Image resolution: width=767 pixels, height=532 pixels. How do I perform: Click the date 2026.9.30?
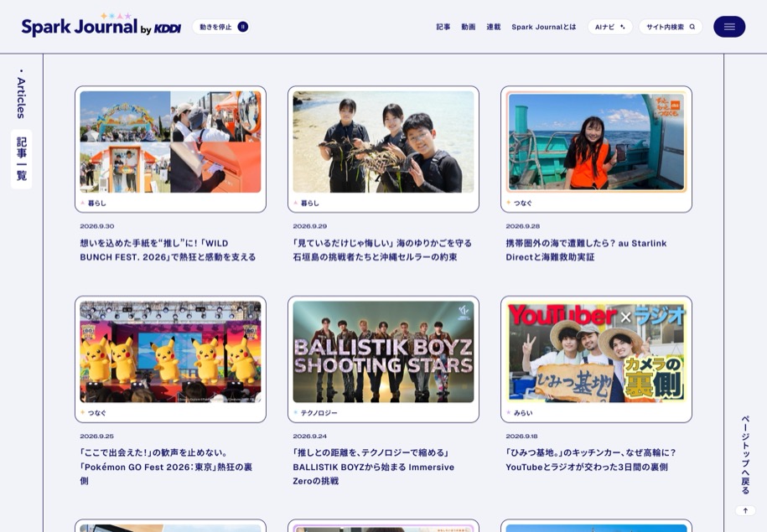click(97, 226)
